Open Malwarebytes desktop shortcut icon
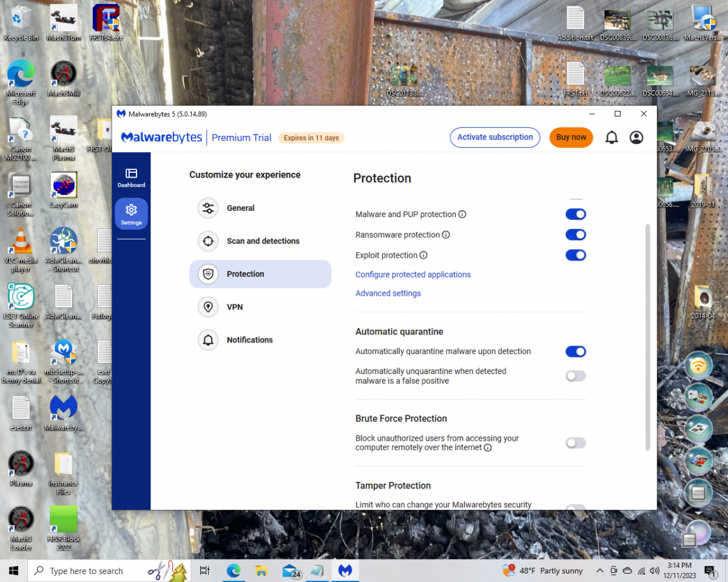The width and height of the screenshot is (728, 582). pos(64,412)
